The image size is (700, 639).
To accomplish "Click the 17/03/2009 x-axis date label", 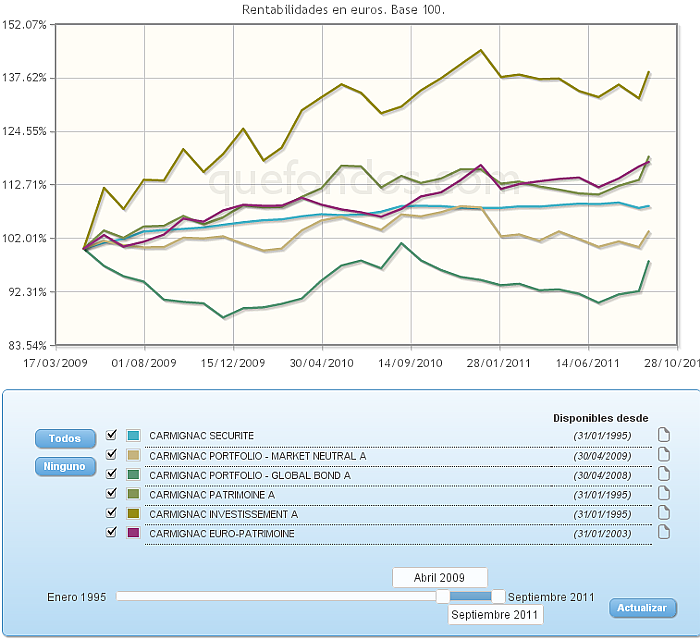I will coord(55,363).
